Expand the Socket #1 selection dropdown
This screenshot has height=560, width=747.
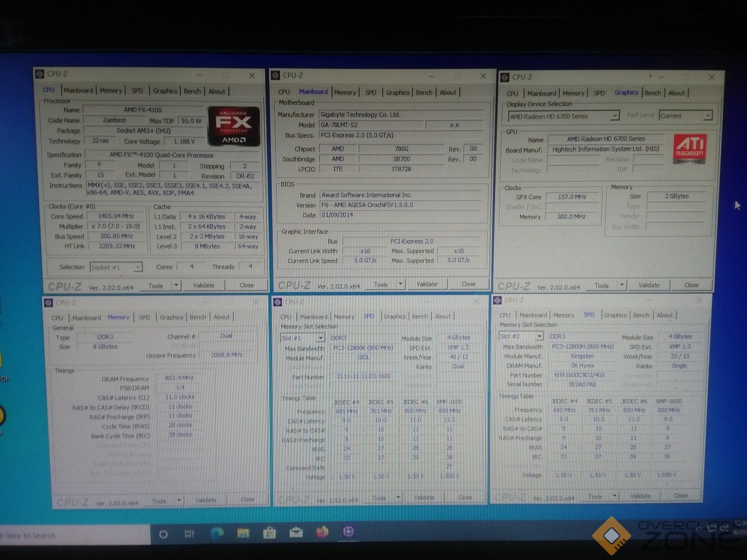click(138, 267)
